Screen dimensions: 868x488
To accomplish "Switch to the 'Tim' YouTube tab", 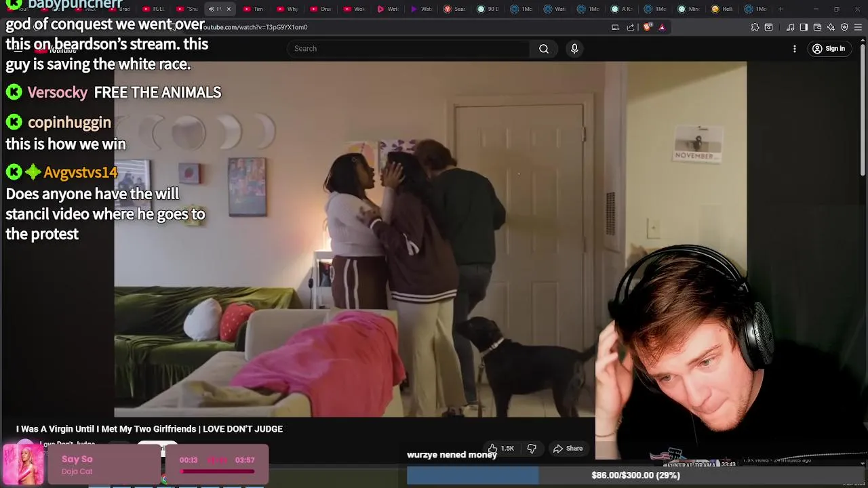I will pyautogui.click(x=254, y=9).
